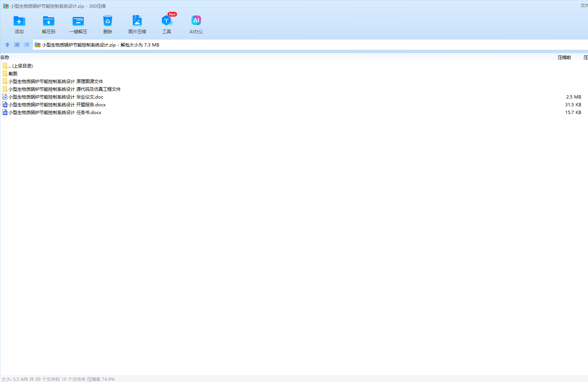Open the 工具 (Tools) icon marked New
Viewport: 588px width, 382px height.
tap(167, 21)
